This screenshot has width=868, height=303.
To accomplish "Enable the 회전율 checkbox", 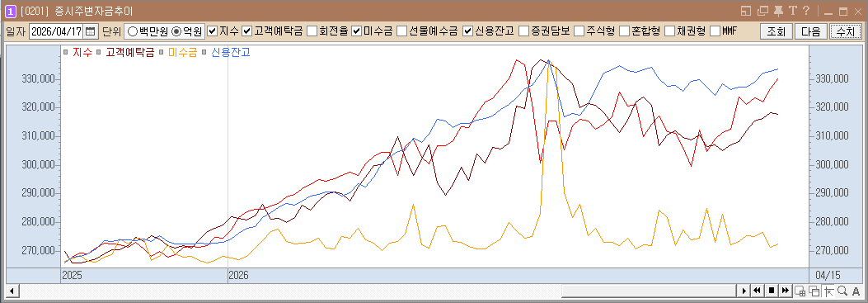I will tap(312, 31).
